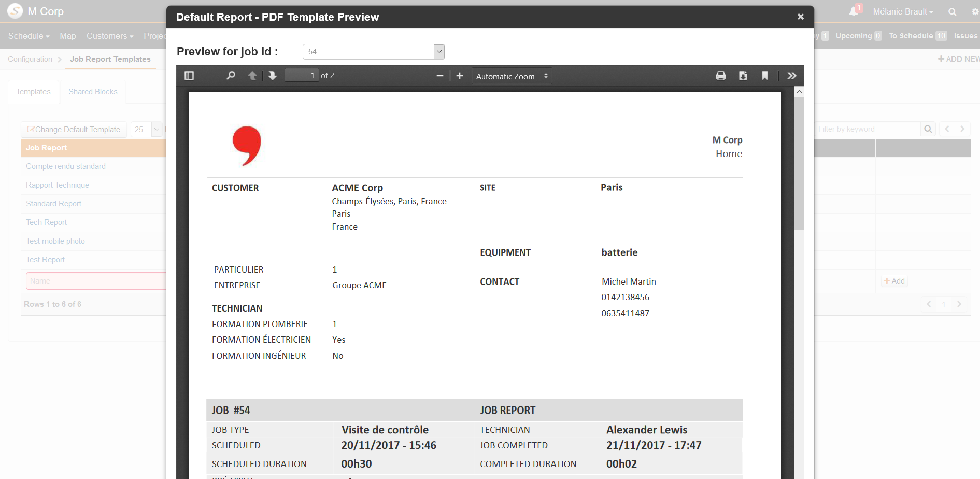
Task: Open Standard Report template
Action: tap(53, 204)
